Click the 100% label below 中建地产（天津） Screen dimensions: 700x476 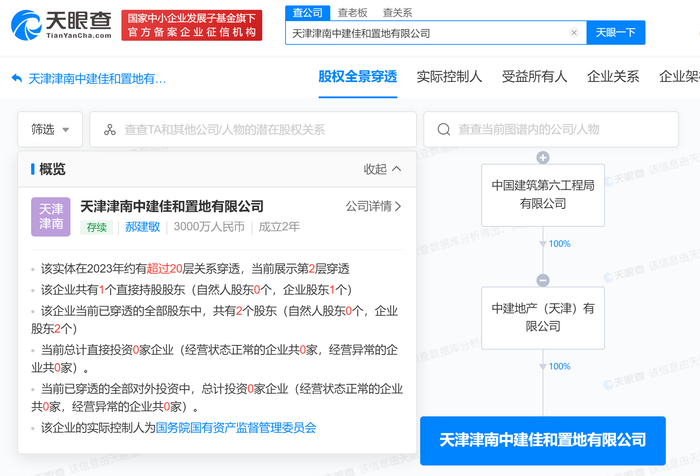coord(559,367)
